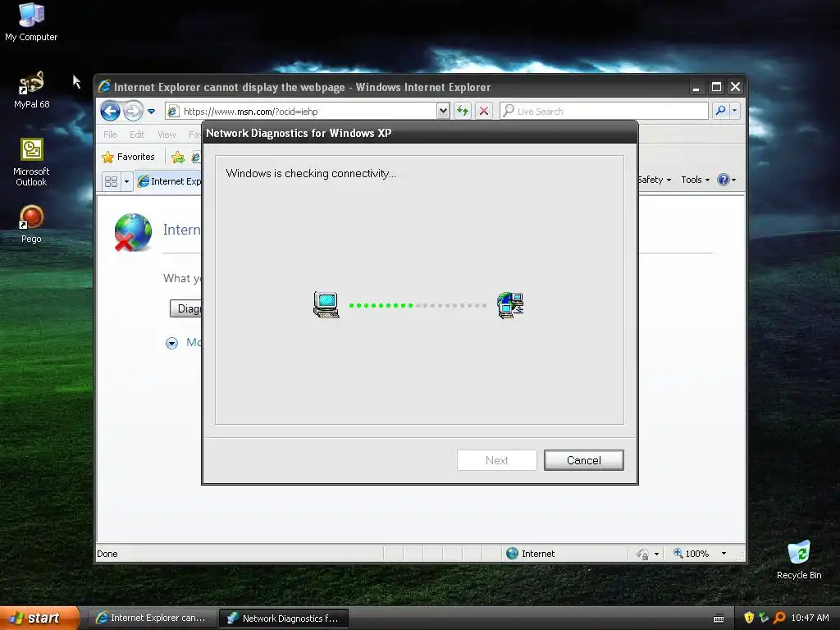
Task: Click the green connectivity progress dots
Action: (x=381, y=305)
